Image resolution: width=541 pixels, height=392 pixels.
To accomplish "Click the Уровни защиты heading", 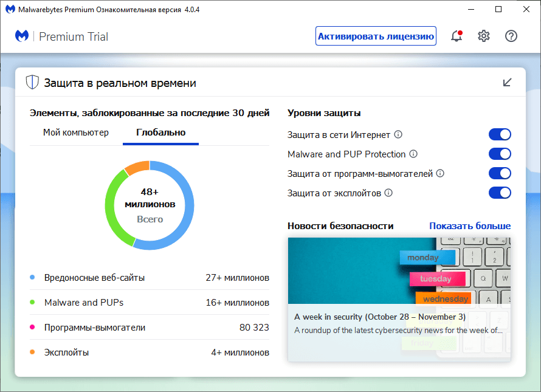I will pyautogui.click(x=324, y=113).
